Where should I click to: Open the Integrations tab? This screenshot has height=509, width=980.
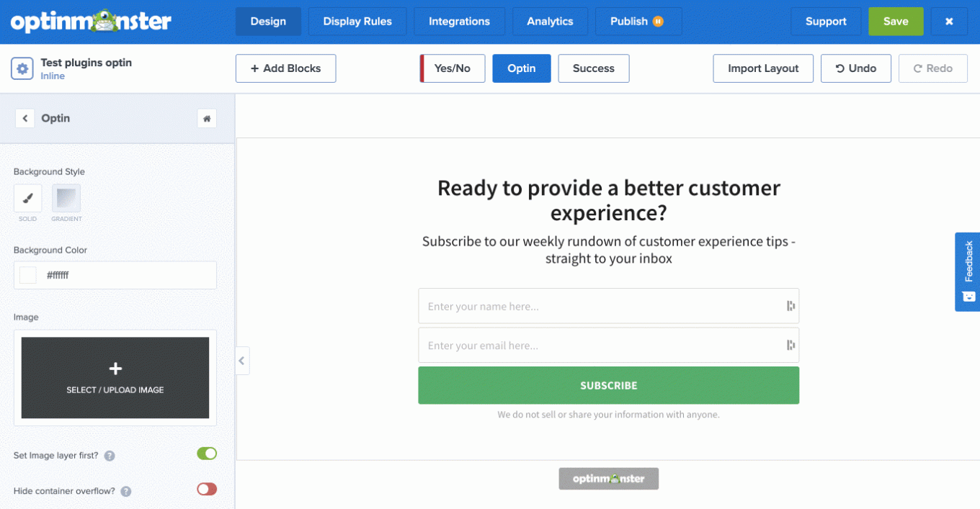tap(459, 22)
